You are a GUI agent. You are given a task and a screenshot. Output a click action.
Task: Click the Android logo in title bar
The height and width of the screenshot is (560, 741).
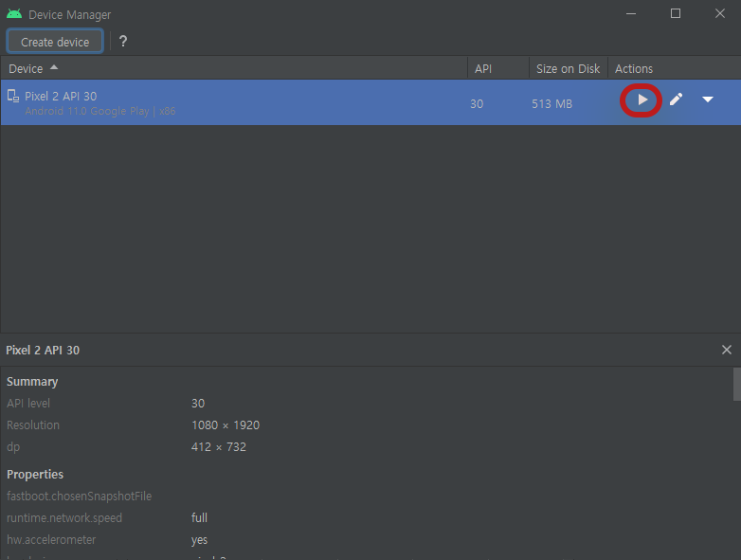14,14
